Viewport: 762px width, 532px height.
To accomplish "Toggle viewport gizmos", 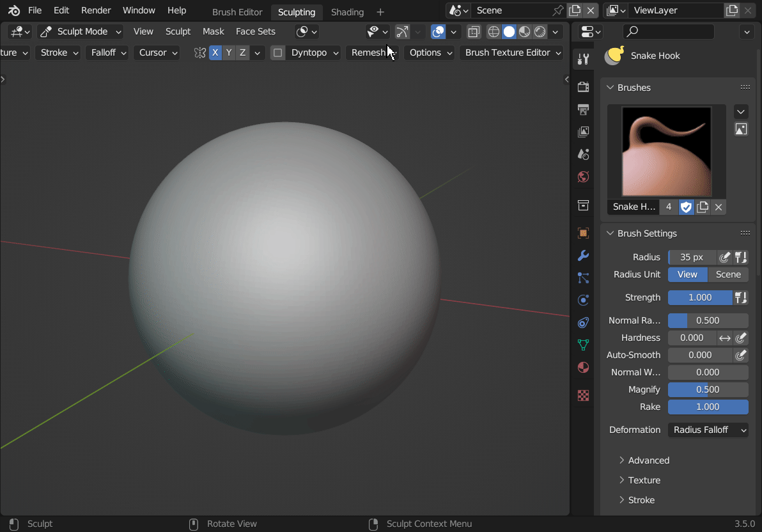I will (402, 31).
